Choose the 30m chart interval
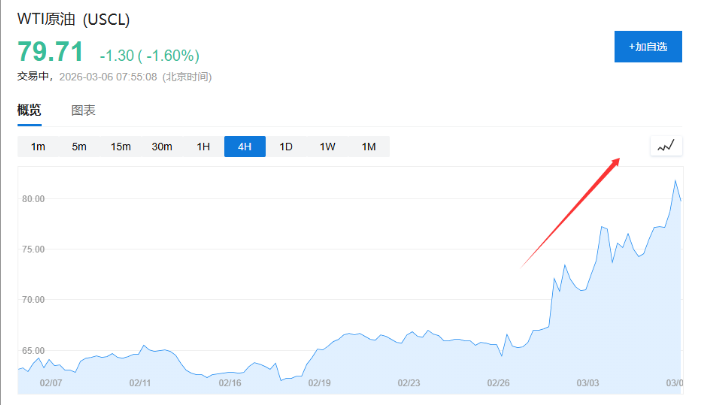 [162, 147]
